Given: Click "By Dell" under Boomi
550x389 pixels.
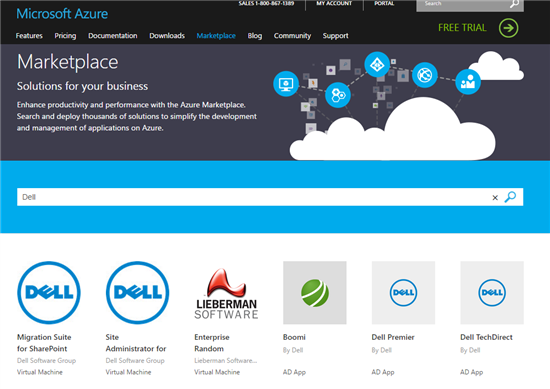Looking at the screenshot, I should point(293,350).
